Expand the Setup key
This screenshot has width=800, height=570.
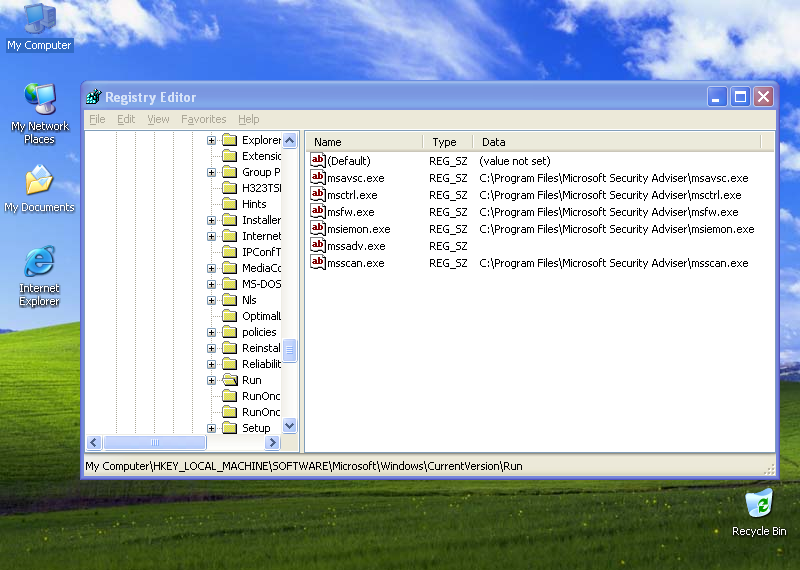coord(211,428)
